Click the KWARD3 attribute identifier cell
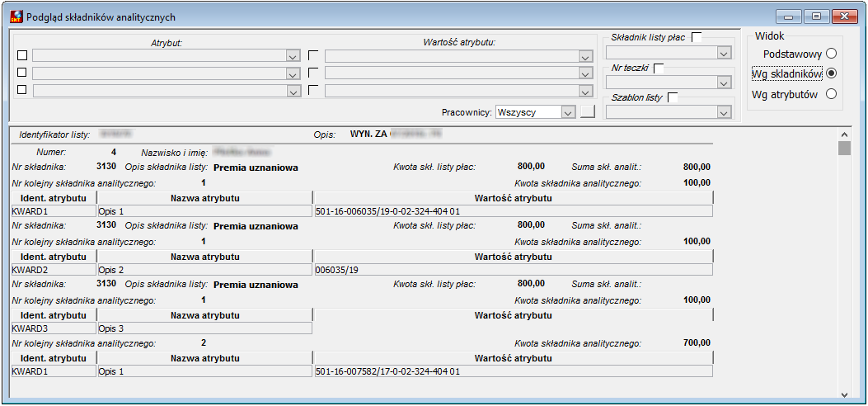868x406 pixels. click(54, 328)
